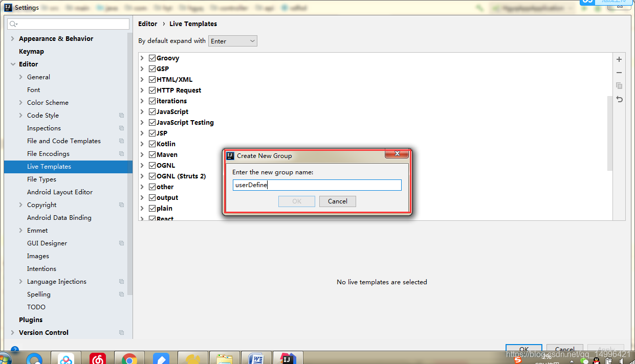
Task: Uncheck the HTML/XML template group
Action: [x=152, y=80]
